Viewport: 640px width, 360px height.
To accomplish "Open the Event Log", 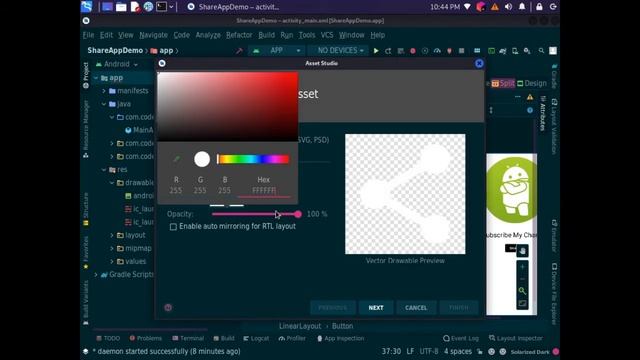I will tap(461, 338).
